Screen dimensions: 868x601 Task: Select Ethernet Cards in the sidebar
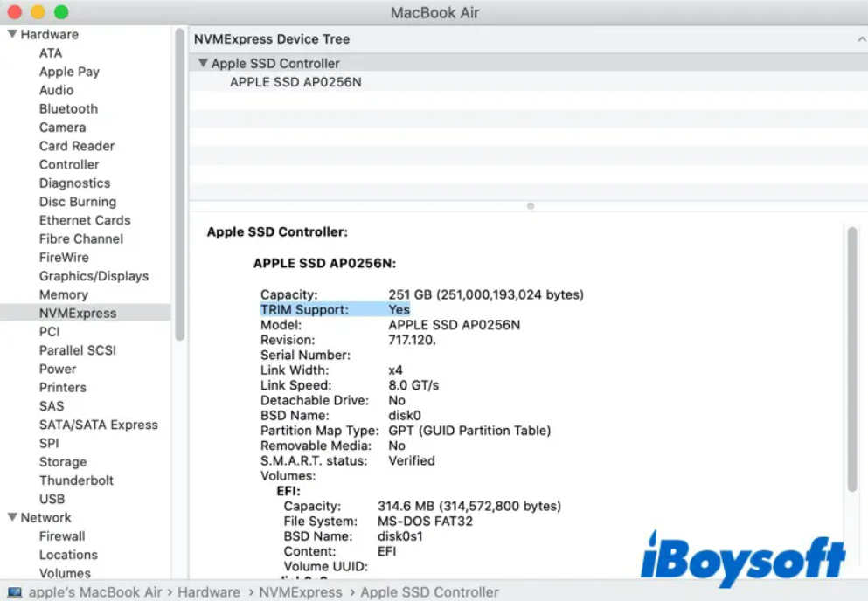pyautogui.click(x=85, y=220)
